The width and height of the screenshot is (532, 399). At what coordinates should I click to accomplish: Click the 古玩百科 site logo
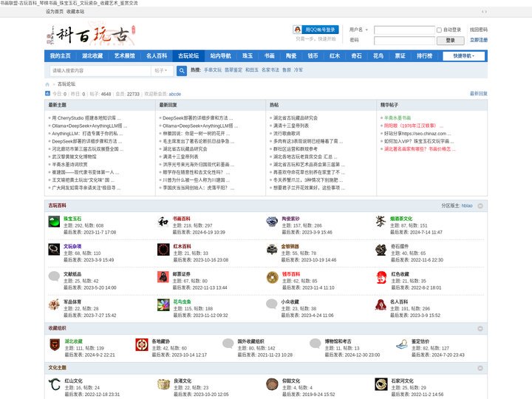pyautogui.click(x=91, y=34)
